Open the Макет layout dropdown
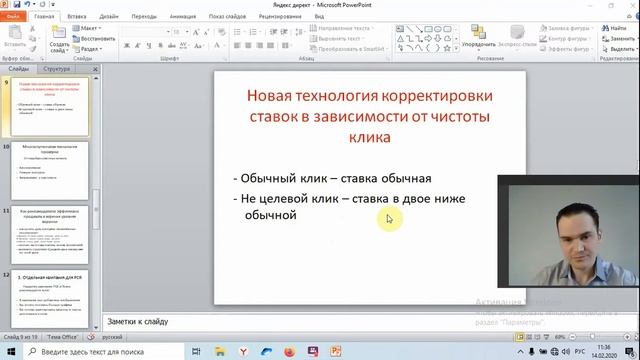 click(x=87, y=28)
